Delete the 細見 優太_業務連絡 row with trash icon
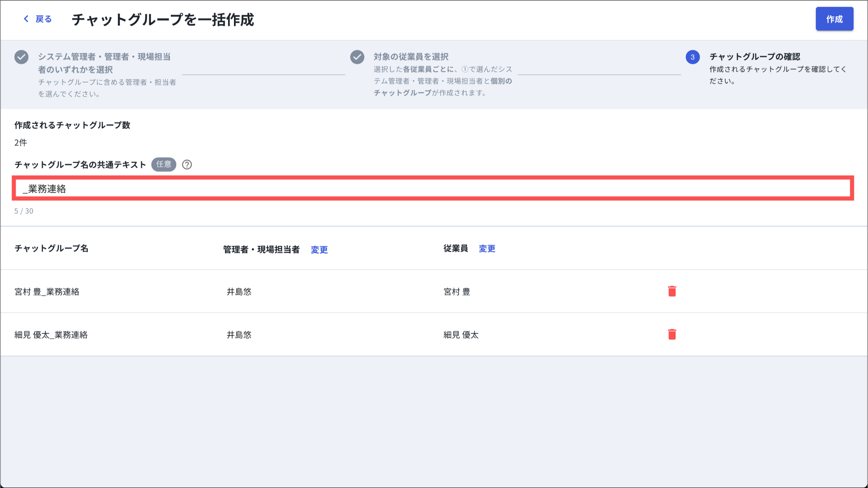The image size is (868, 488). click(x=672, y=335)
